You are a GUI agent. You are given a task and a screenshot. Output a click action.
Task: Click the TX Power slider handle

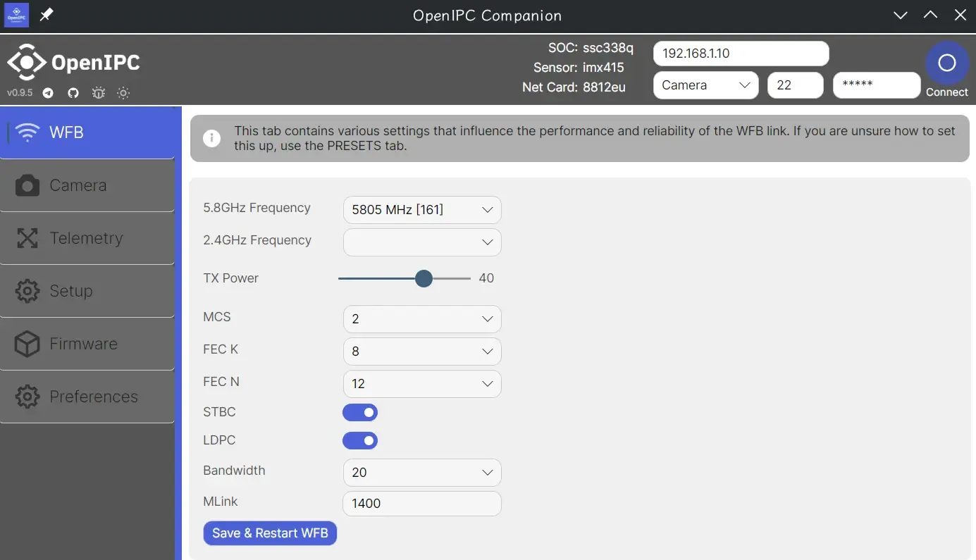(424, 279)
